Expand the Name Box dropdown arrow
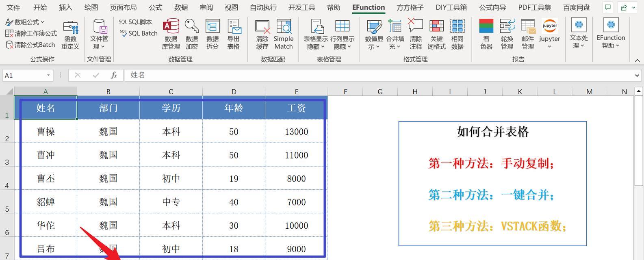Screen dimensions: 644x260 [x=48, y=75]
